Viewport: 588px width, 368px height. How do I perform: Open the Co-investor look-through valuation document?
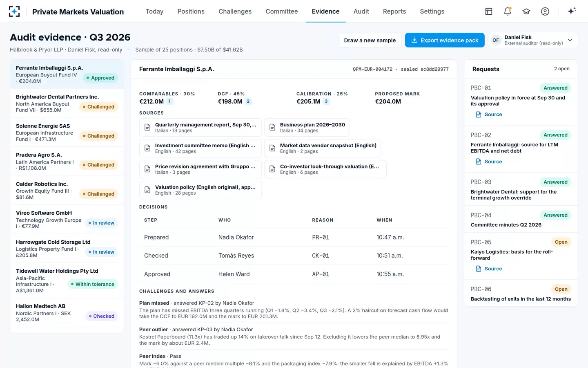(x=325, y=169)
